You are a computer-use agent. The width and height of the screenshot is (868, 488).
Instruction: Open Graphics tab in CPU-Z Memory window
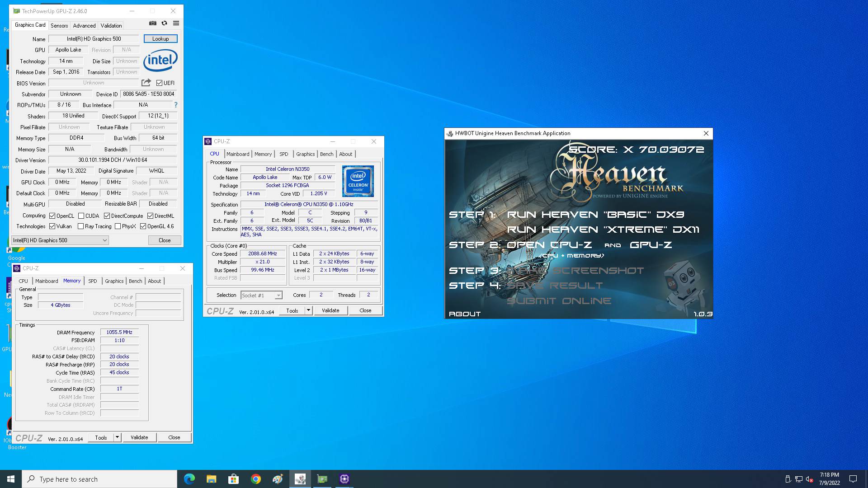114,281
